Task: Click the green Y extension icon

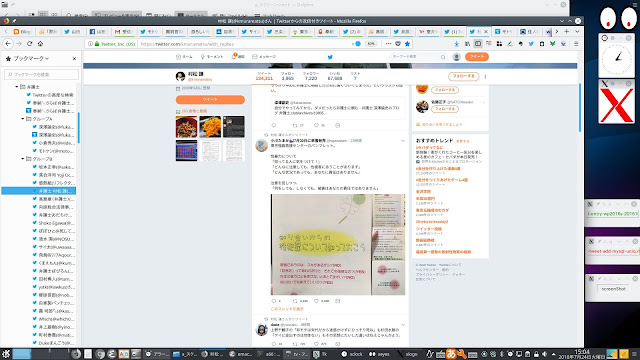Action: coord(552,44)
